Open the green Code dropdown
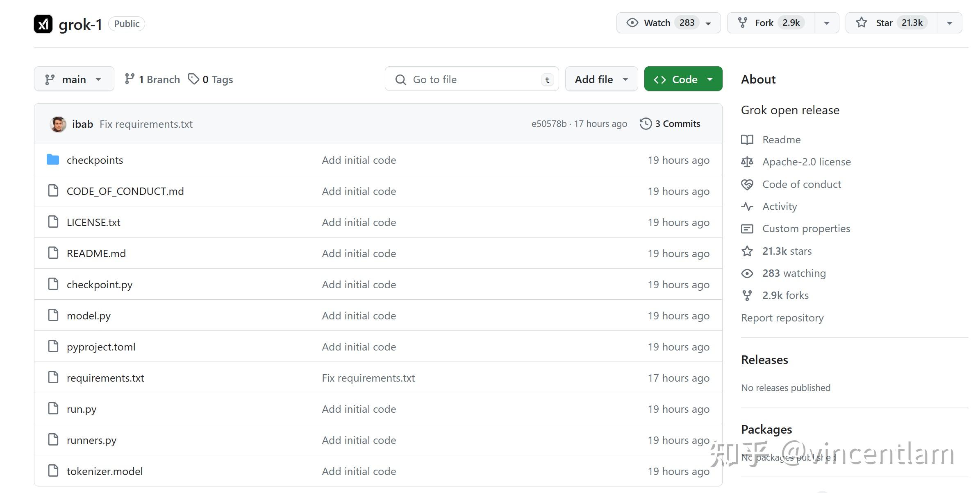This screenshot has width=980, height=493. pyautogui.click(x=683, y=79)
